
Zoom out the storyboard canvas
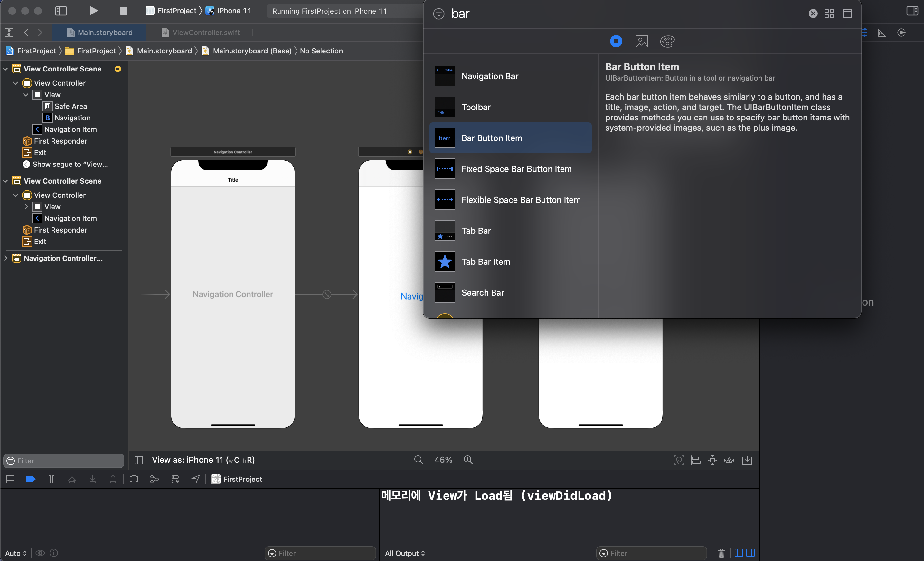point(419,460)
